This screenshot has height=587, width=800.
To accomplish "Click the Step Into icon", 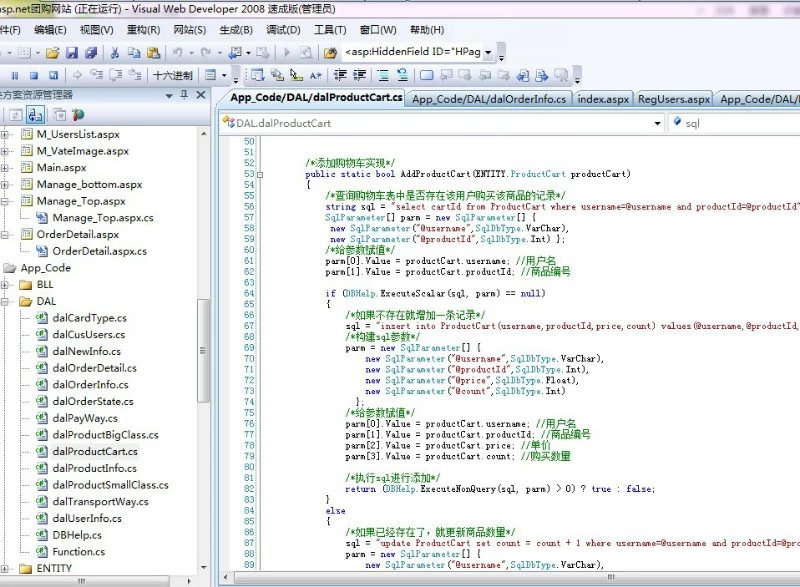I will pyautogui.click(x=96, y=75).
